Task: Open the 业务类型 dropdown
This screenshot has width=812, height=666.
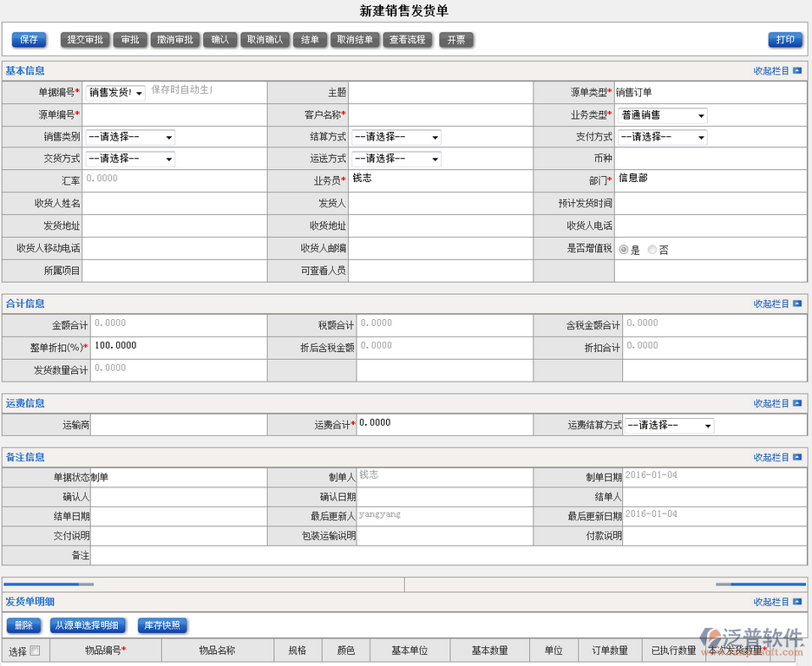Action: coord(663,115)
